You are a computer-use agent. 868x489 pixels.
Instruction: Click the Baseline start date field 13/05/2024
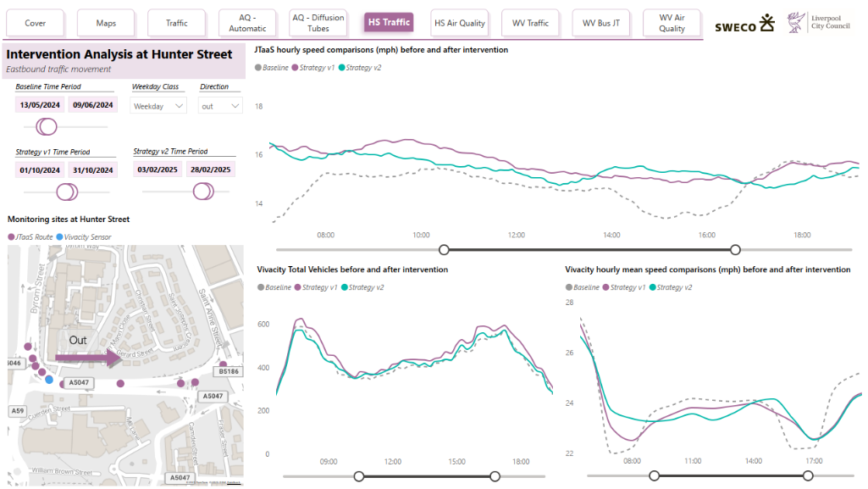[40, 105]
